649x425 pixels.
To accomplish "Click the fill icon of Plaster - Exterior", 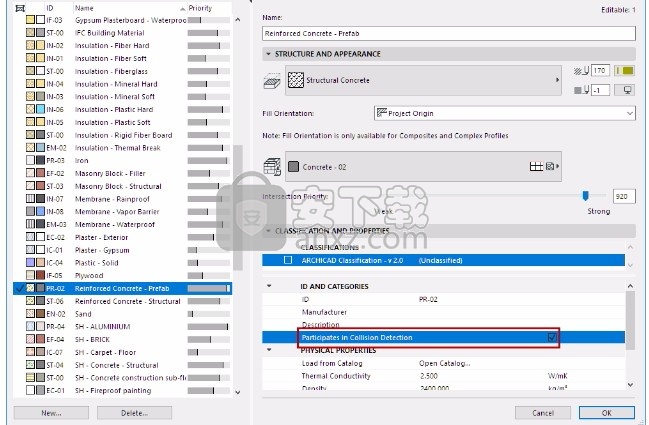I will (30, 237).
